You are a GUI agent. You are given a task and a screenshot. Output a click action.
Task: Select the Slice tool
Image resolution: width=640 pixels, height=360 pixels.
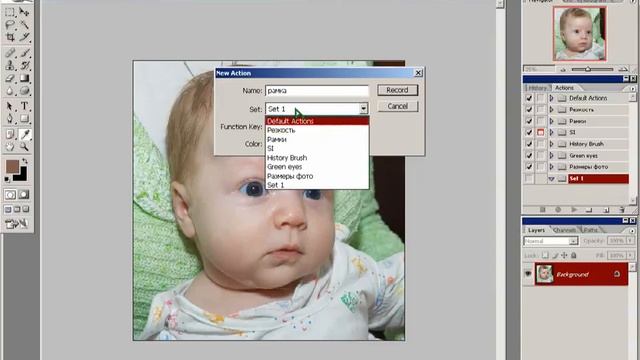[x=24, y=37]
